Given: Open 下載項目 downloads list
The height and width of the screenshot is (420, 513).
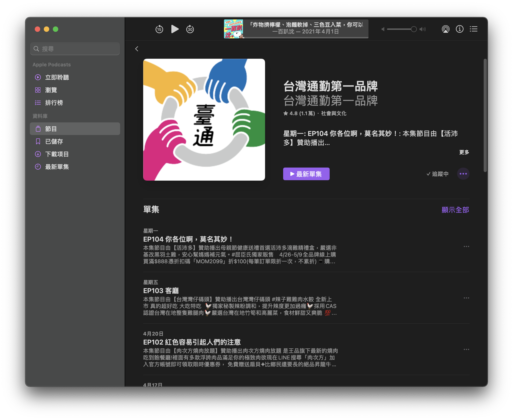Looking at the screenshot, I should (57, 154).
